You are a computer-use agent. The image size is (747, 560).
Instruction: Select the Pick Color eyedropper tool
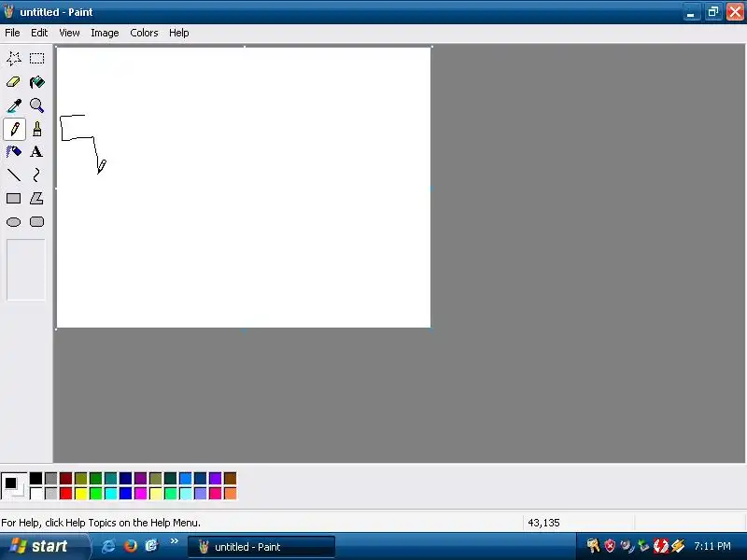(x=14, y=105)
